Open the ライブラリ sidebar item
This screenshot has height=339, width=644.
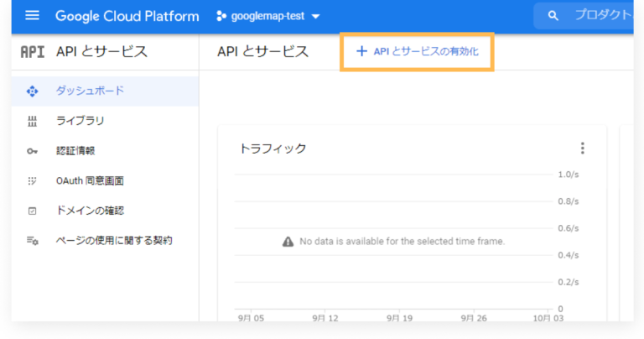80,121
